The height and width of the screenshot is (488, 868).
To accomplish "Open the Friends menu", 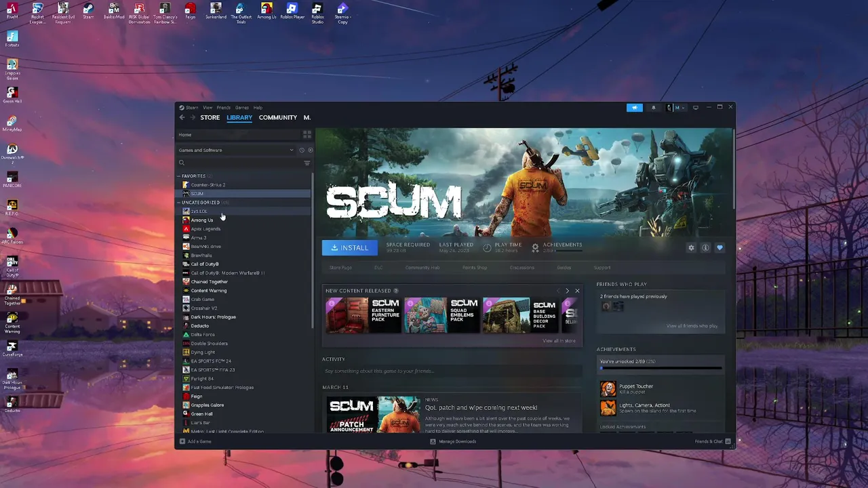I will click(x=223, y=108).
